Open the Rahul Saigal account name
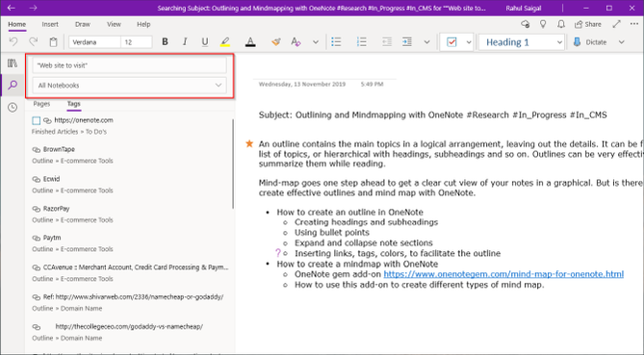 tap(524, 8)
